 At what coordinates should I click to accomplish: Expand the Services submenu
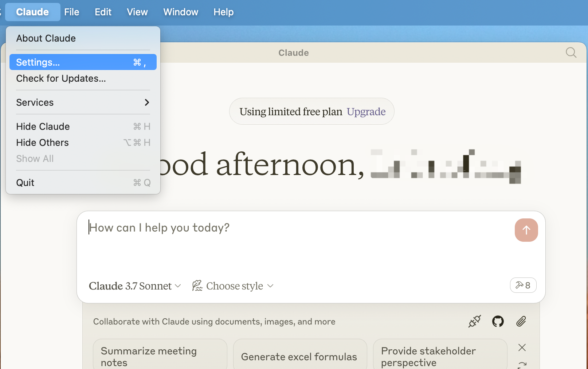click(83, 102)
